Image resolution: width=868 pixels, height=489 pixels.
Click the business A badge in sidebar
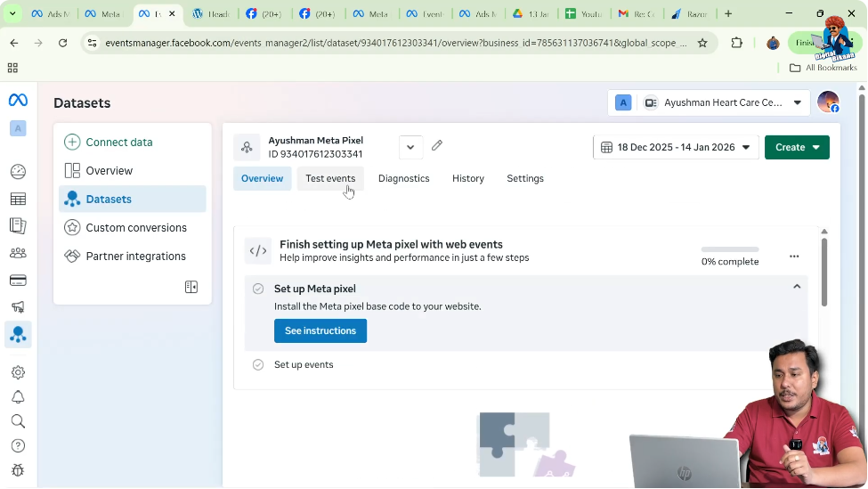point(18,128)
